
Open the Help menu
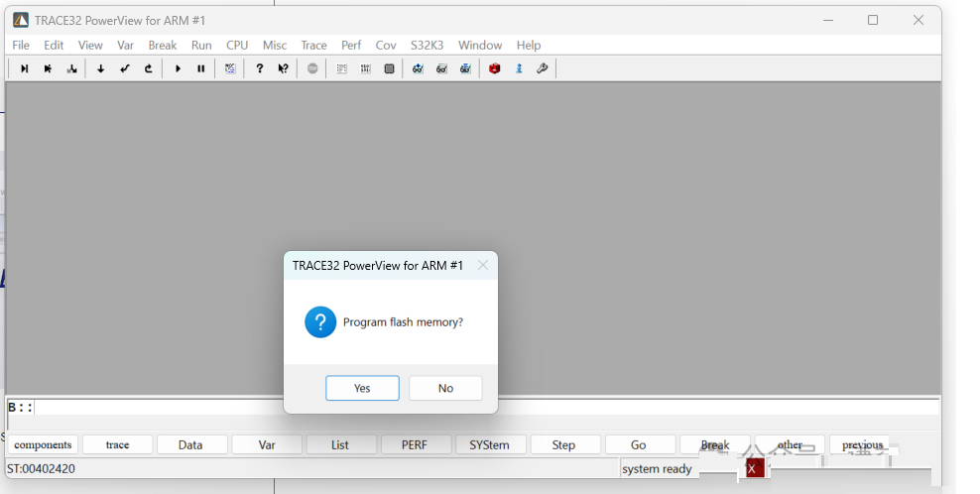[x=528, y=45]
